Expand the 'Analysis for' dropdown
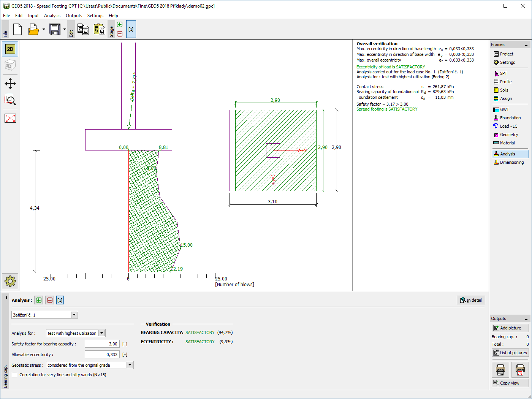 pos(101,333)
